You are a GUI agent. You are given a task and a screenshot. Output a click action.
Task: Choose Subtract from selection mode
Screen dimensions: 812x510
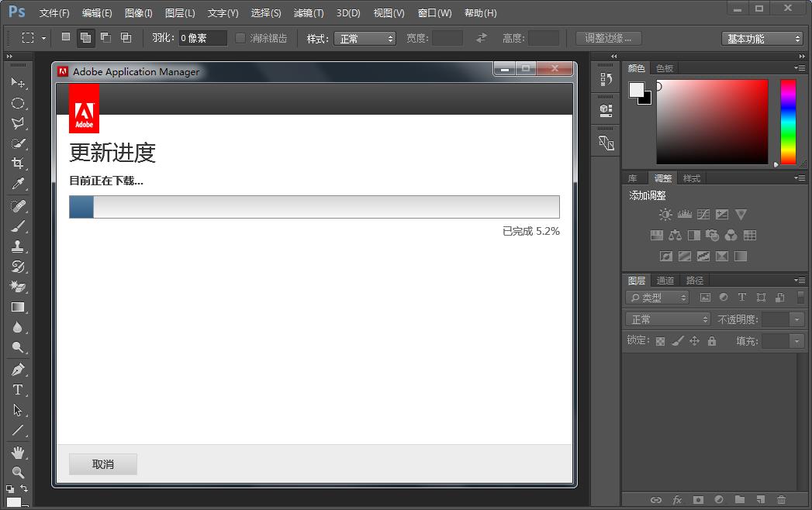point(105,37)
